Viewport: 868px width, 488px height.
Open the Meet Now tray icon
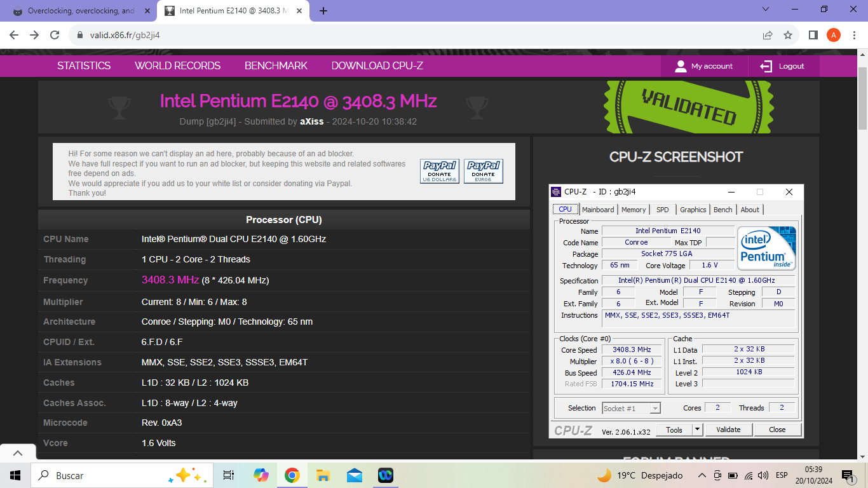click(x=717, y=475)
